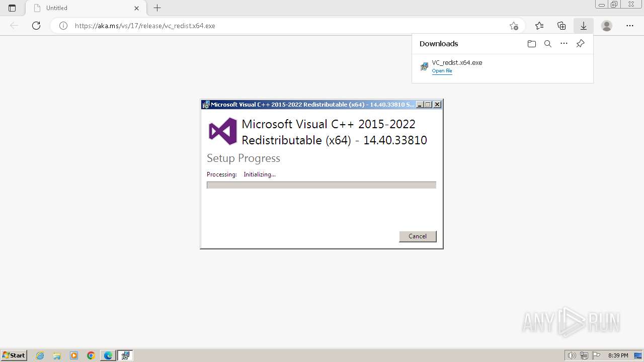
Task: Open the Favorites list icon
Action: [x=539, y=26]
